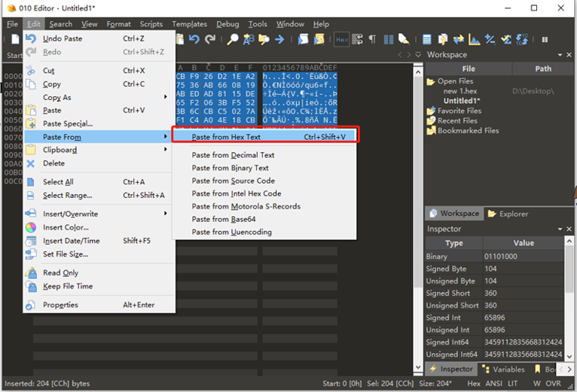This screenshot has height=392, width=577.
Task: Select new 1.hex in Workspace
Action: (460, 91)
